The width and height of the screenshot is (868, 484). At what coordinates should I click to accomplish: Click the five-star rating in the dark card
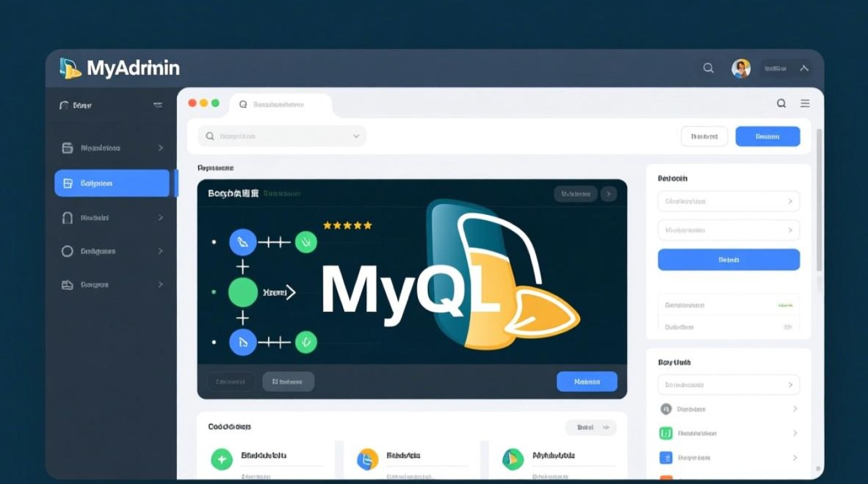tap(347, 225)
